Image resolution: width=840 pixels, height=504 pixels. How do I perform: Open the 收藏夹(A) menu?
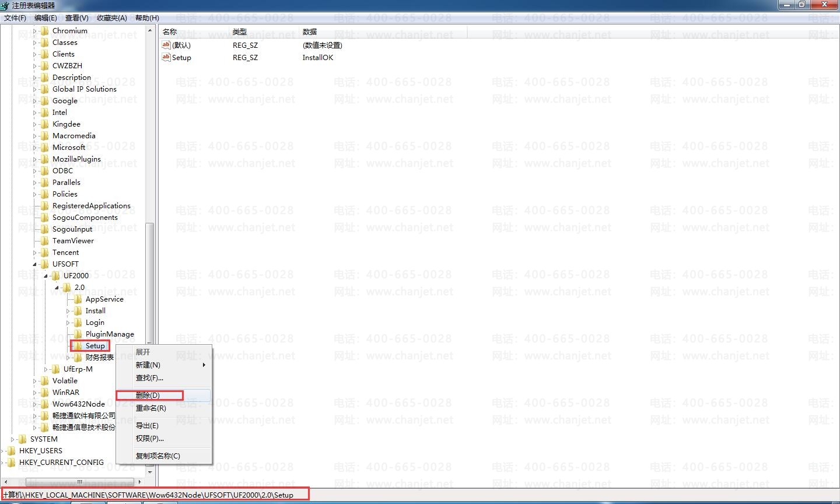pos(112,18)
